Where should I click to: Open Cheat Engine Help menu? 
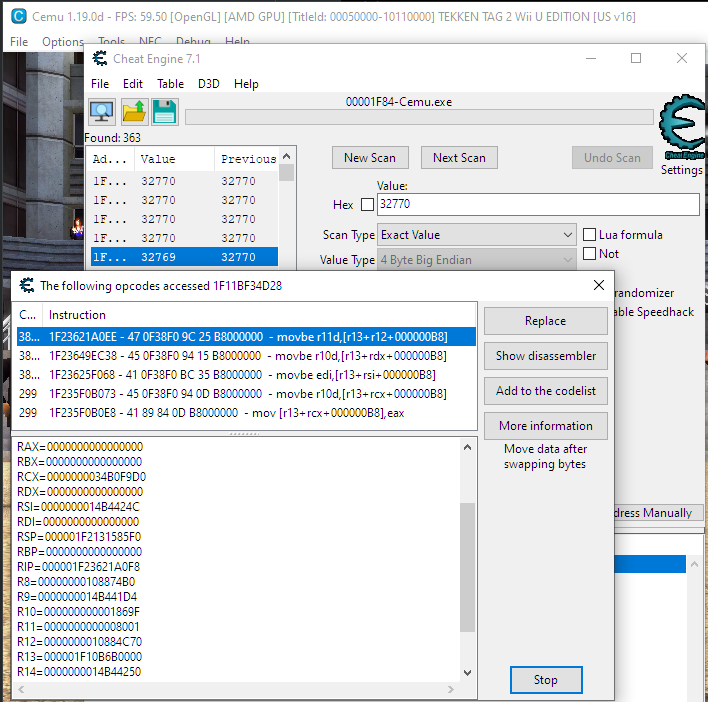tap(246, 84)
